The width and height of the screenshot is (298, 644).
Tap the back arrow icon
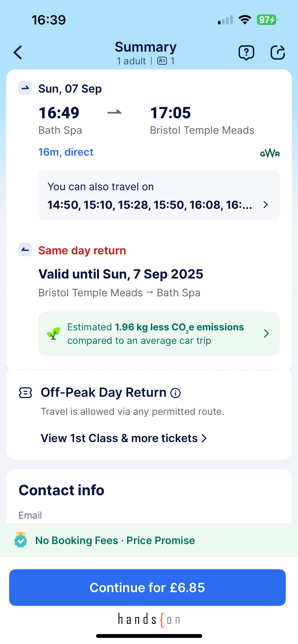[18, 52]
